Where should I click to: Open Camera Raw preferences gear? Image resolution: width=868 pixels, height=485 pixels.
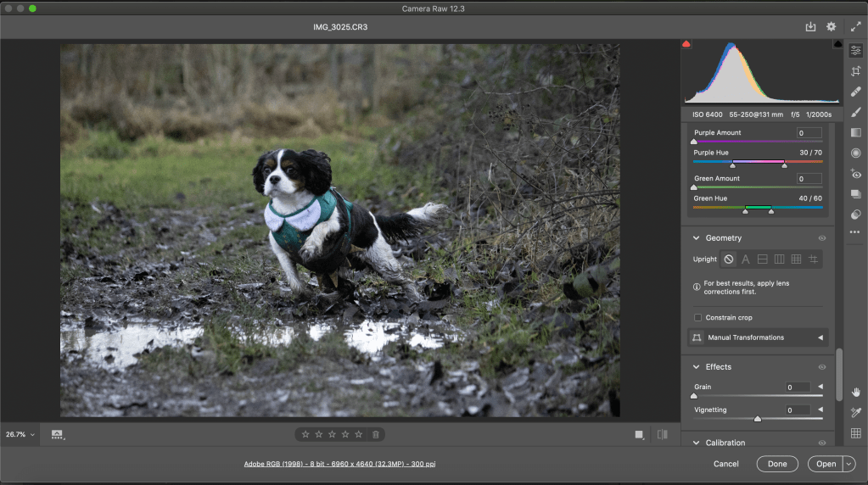click(832, 27)
